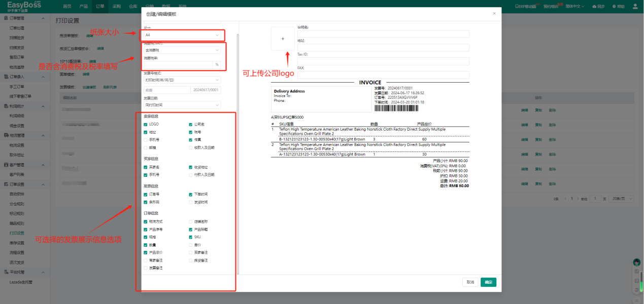Open the invoice number format dropdown
Image resolution: width=644 pixels, height=304 pixels.
tap(182, 80)
